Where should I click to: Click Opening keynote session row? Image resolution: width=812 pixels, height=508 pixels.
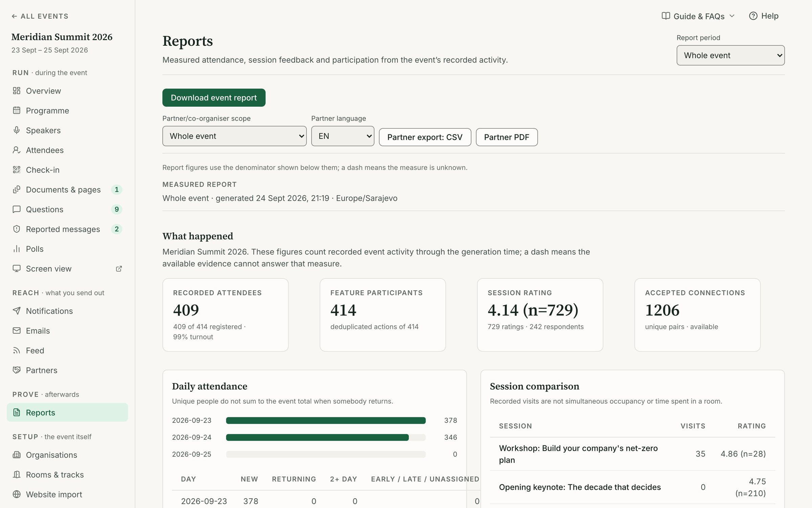[x=632, y=487]
